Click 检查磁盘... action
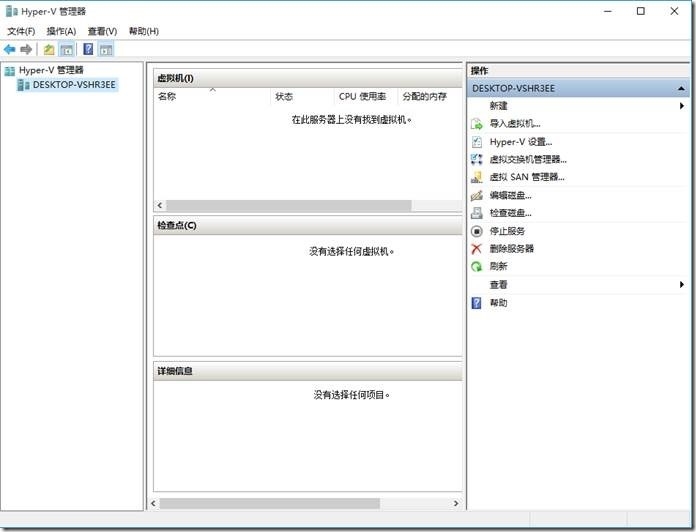The image size is (696, 532). pos(510,213)
